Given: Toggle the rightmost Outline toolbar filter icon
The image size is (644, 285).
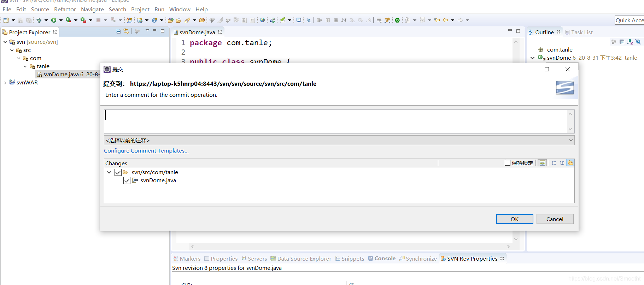Looking at the screenshot, I should [638, 42].
